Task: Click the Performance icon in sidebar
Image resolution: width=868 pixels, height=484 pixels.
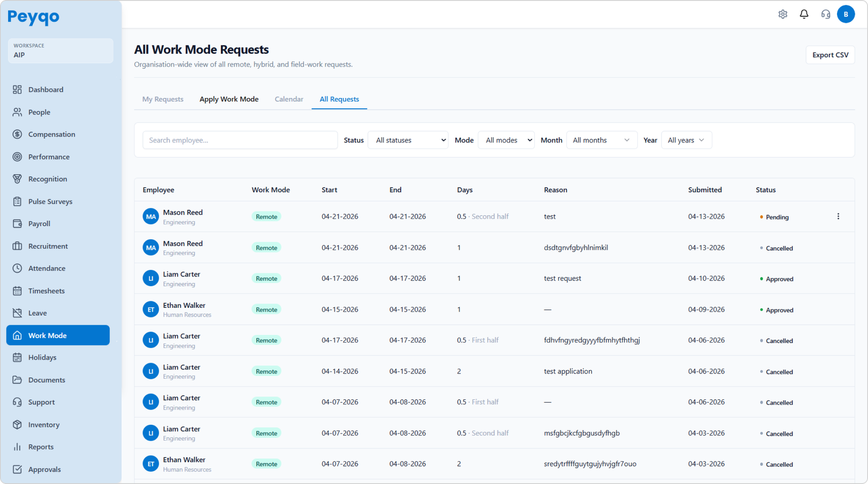Action: (x=17, y=157)
